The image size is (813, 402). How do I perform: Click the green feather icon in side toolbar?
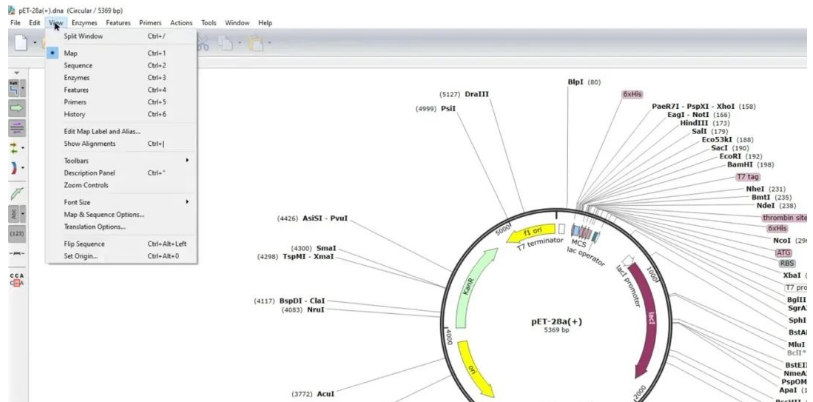click(17, 194)
